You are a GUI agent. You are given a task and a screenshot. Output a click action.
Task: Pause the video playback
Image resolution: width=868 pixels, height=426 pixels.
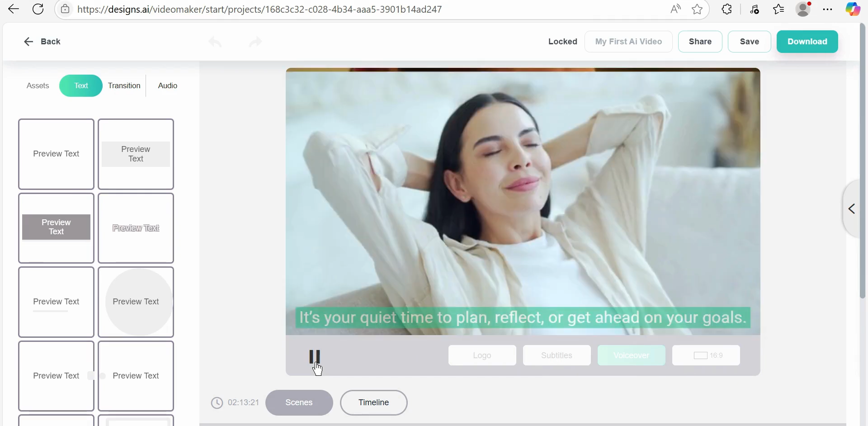[x=315, y=357]
